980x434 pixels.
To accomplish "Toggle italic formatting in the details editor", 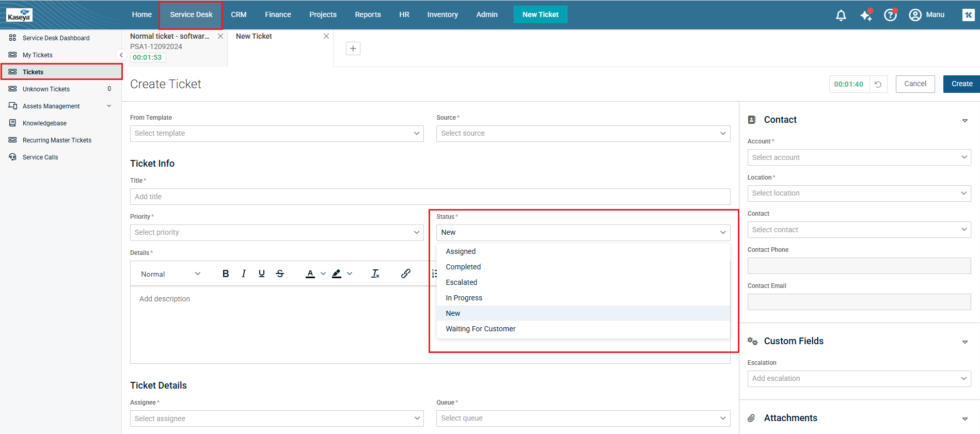I will [x=244, y=274].
